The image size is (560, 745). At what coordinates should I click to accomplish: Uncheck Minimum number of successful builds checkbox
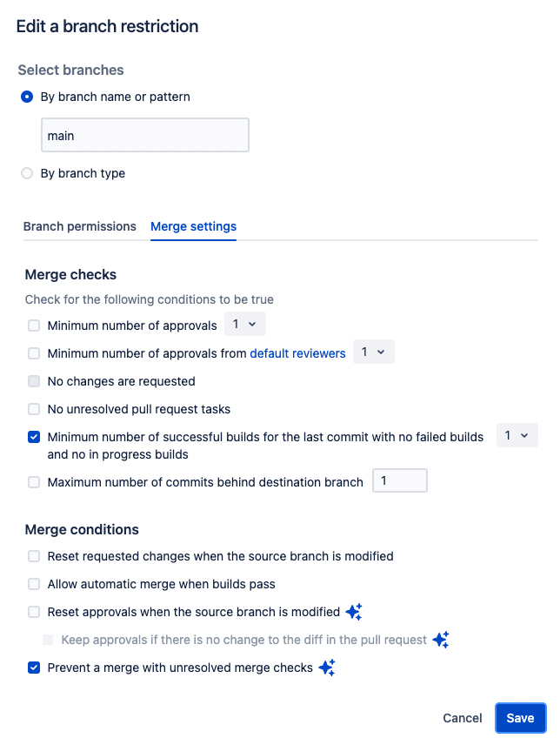pyautogui.click(x=34, y=437)
